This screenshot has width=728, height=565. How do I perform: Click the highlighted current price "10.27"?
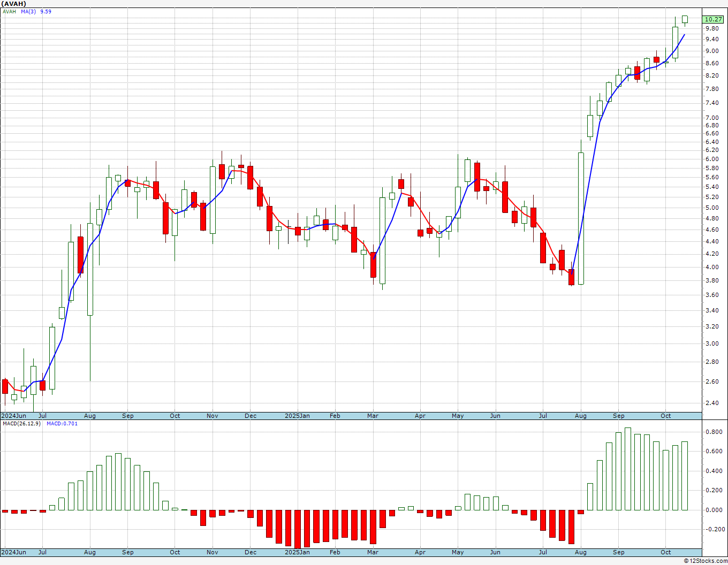pyautogui.click(x=714, y=19)
